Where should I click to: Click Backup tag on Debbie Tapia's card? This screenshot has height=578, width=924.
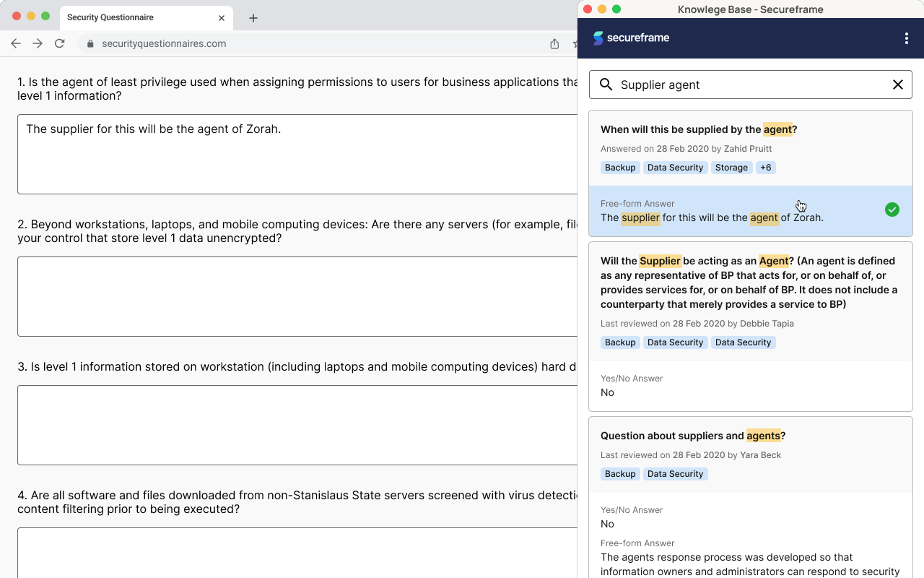(x=620, y=342)
